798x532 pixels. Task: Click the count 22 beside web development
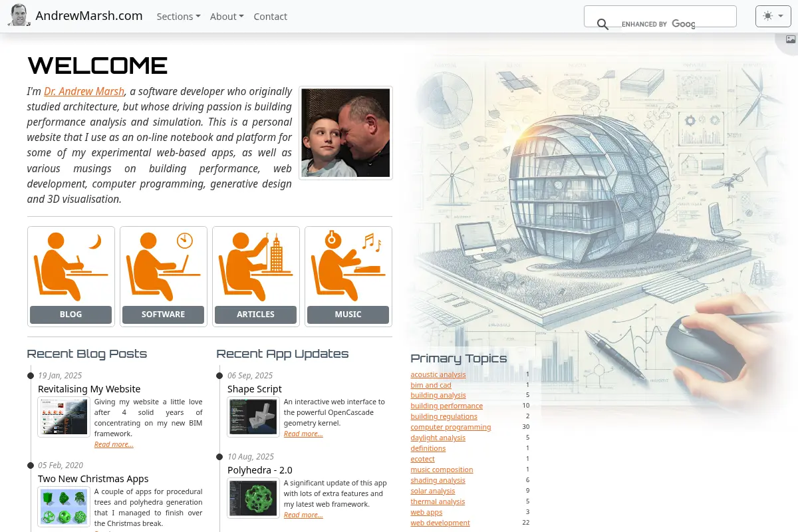[x=526, y=523]
